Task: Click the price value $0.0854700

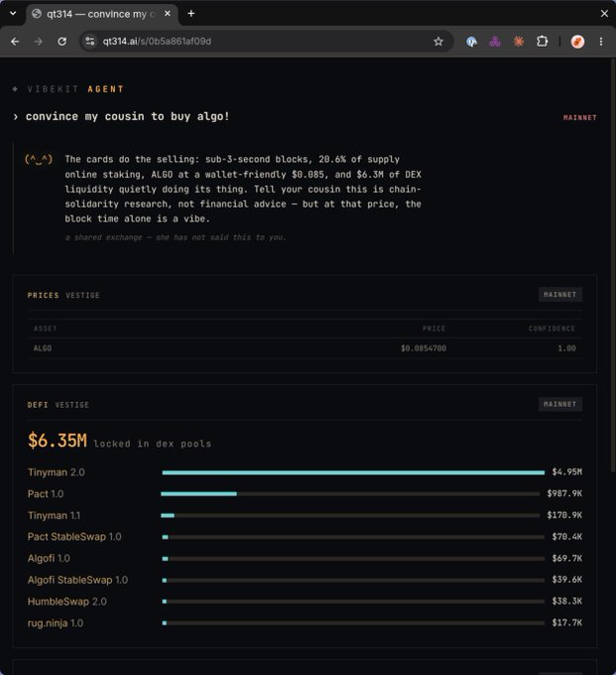Action: (424, 348)
